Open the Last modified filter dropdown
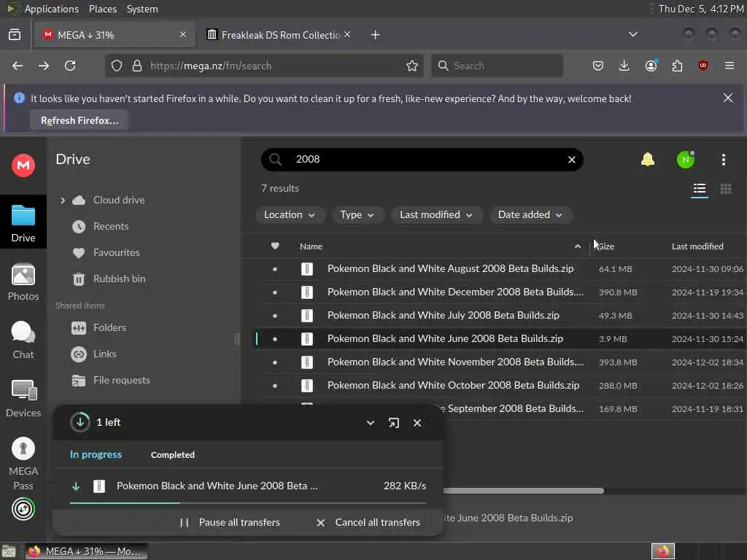Screen dimensions: 747x560 coord(436,215)
